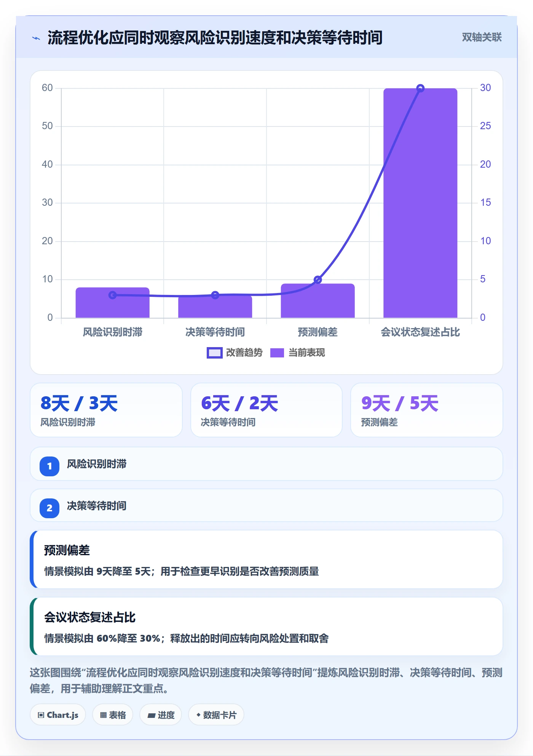Open the 8天 / 3天 data card
Image resolution: width=533 pixels, height=756 pixels.
click(x=106, y=410)
